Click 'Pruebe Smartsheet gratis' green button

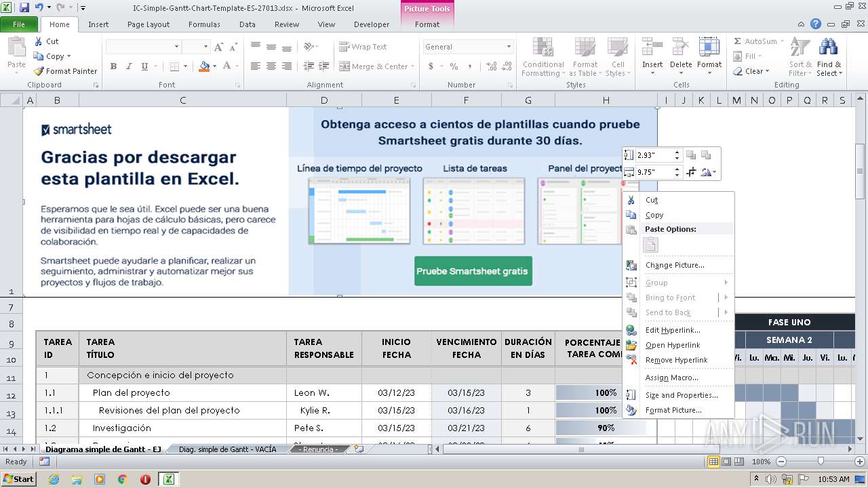(473, 271)
